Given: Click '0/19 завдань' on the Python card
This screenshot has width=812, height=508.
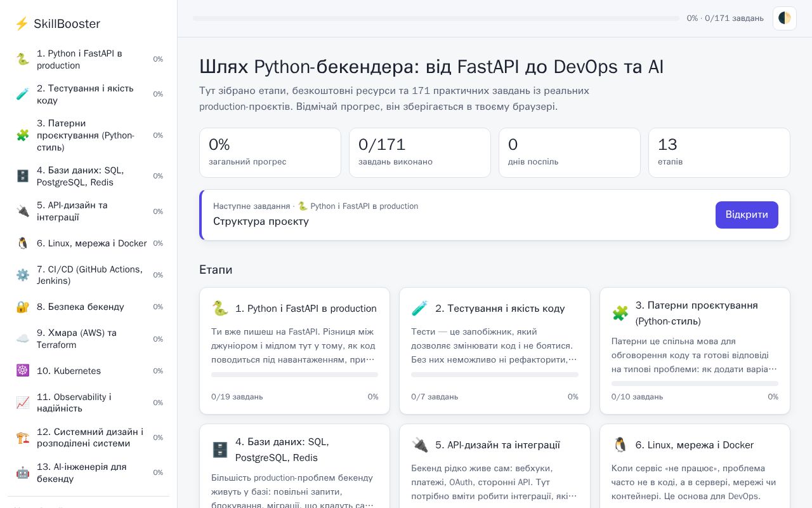Looking at the screenshot, I should coord(237,397).
